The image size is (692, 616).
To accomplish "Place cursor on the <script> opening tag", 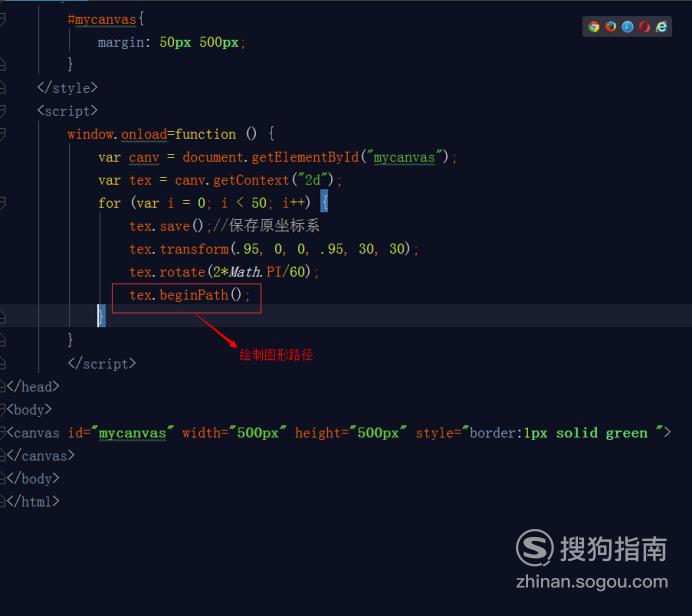I will tap(68, 111).
